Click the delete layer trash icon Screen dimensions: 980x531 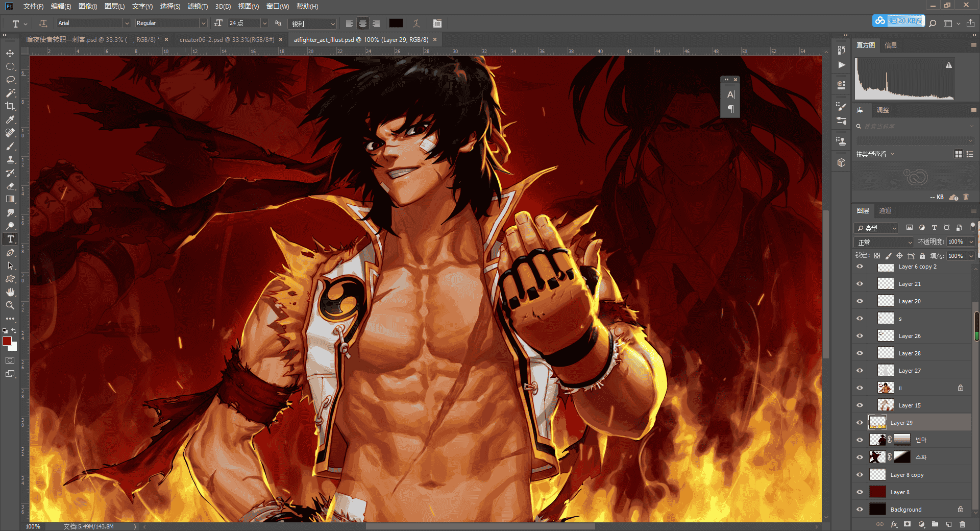pyautogui.click(x=962, y=524)
